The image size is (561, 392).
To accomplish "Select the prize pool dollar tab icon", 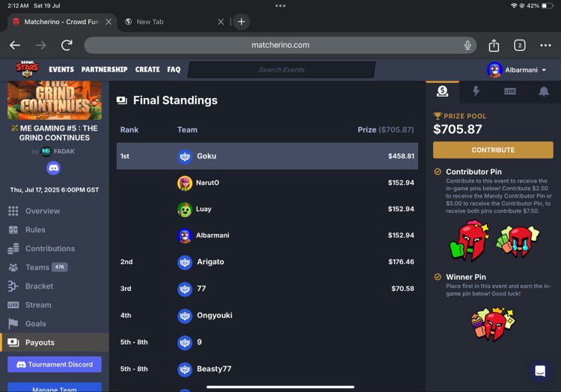I will point(443,91).
